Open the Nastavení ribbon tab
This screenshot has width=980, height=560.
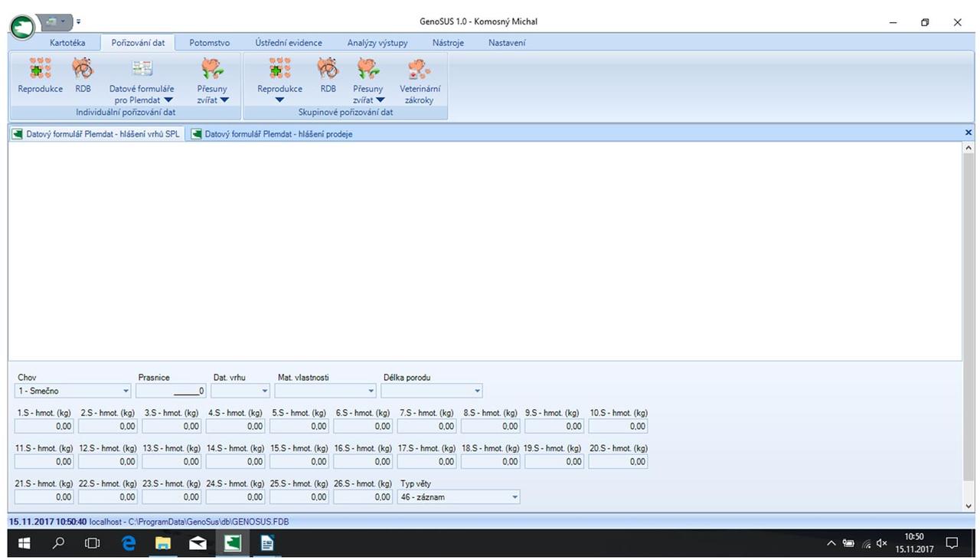click(x=507, y=43)
